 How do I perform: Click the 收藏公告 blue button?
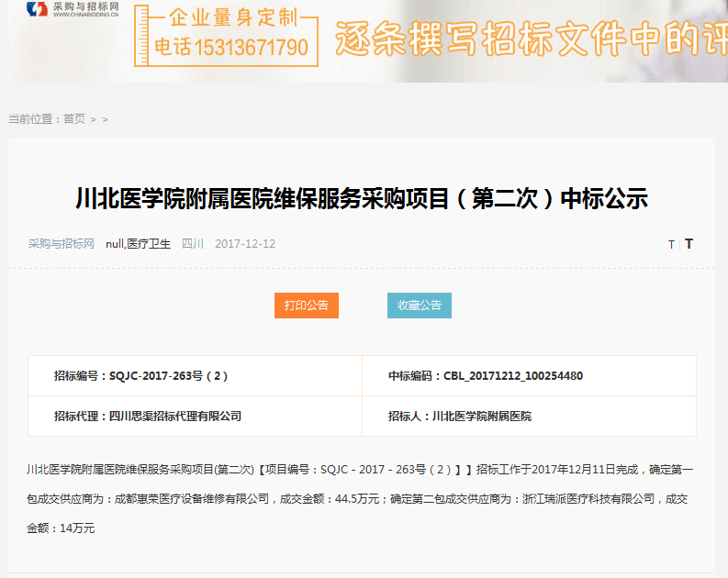point(419,305)
